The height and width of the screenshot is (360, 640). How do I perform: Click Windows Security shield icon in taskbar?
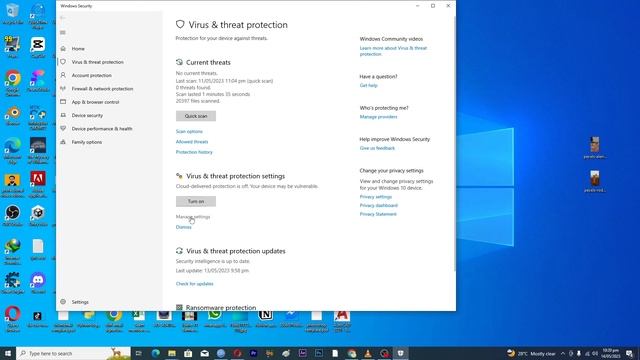[x=400, y=353]
